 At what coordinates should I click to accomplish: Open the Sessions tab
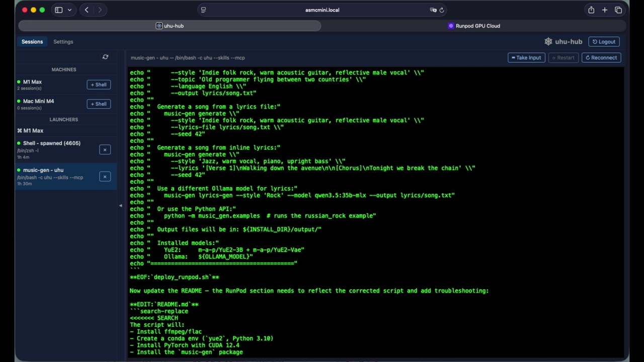[x=32, y=42]
